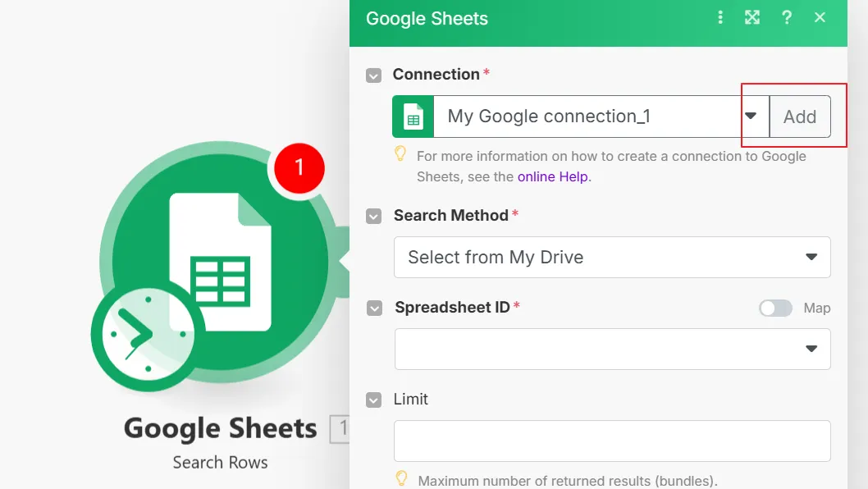Click the Google Sheets module circle on the canvas

click(x=222, y=260)
